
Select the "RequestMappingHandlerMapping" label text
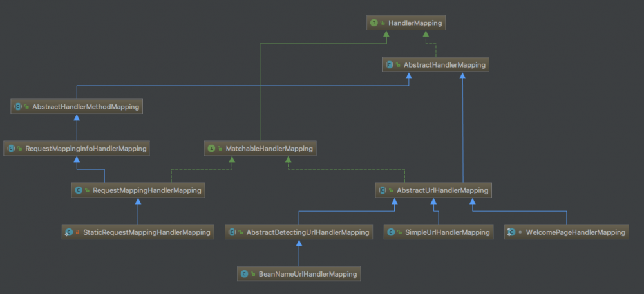(147, 190)
